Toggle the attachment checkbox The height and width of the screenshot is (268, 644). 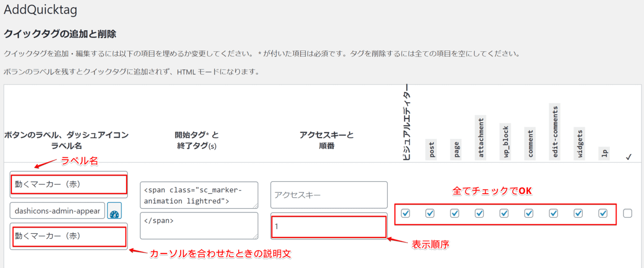[479, 213]
